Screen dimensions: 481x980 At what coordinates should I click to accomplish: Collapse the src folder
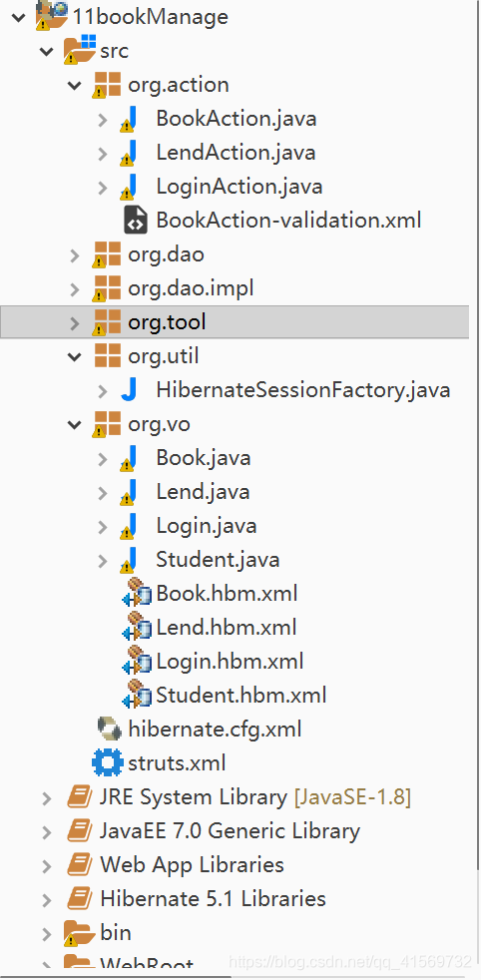[47, 51]
